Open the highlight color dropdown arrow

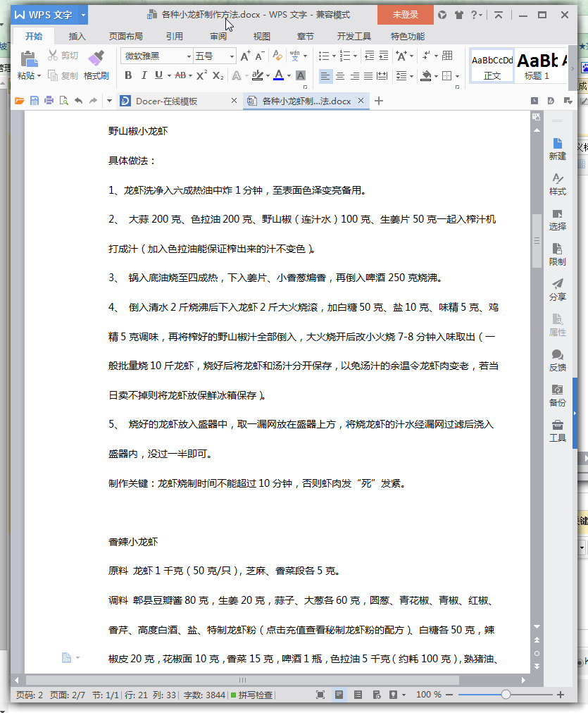268,76
